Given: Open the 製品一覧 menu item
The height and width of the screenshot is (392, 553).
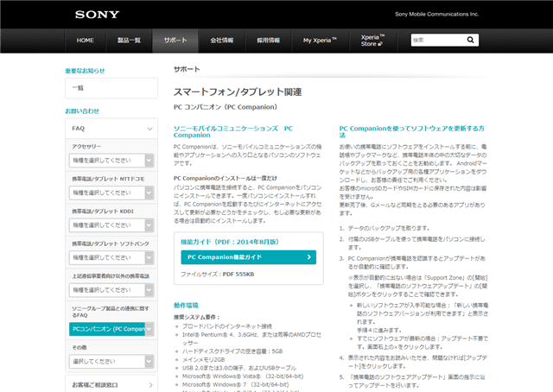Looking at the screenshot, I should click(x=129, y=41).
